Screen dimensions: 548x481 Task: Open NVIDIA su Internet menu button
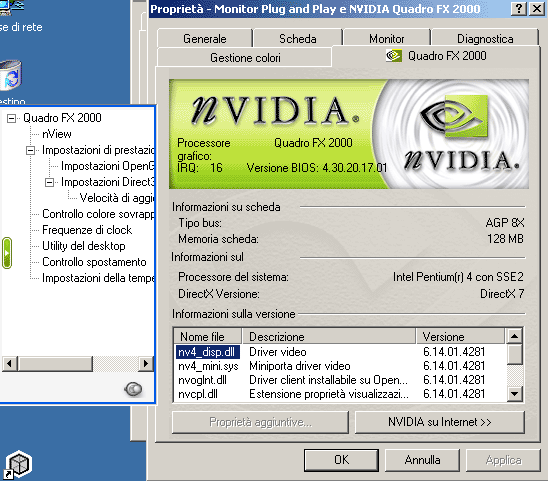coord(440,422)
